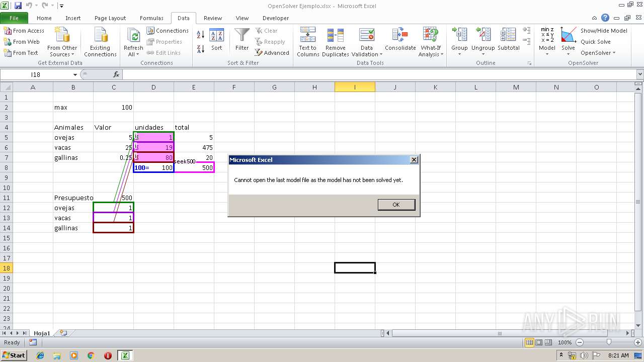Click the Connections button in ribbon
This screenshot has height=362, width=644.
(168, 31)
